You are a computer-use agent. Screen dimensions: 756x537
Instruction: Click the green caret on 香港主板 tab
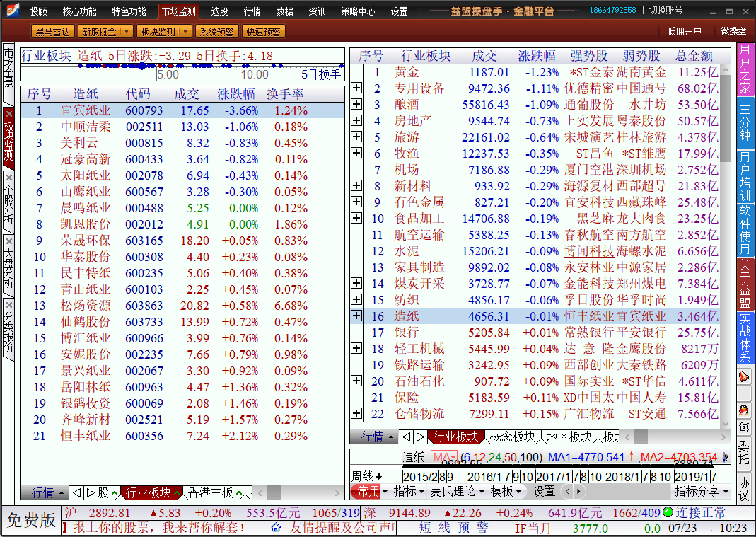[240, 493]
